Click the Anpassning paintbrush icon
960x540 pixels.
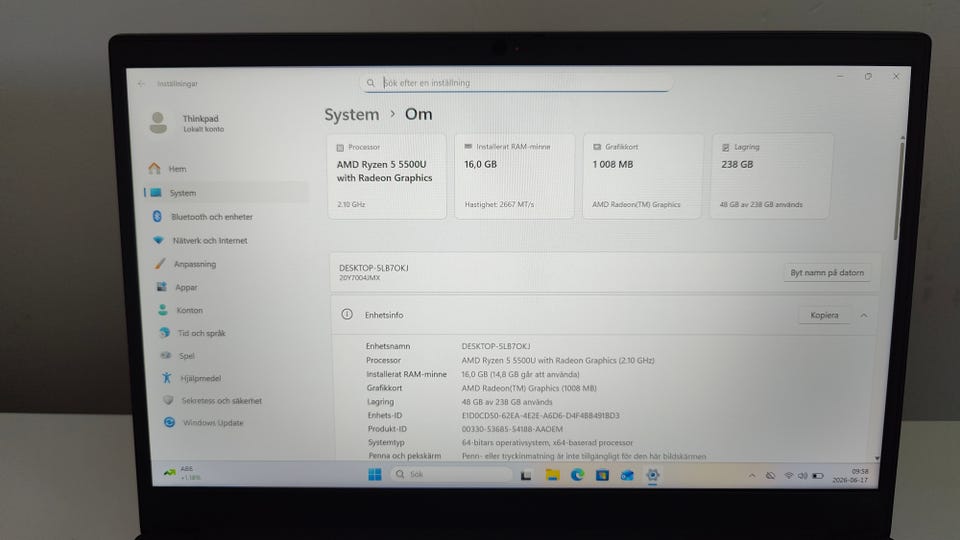tap(160, 263)
